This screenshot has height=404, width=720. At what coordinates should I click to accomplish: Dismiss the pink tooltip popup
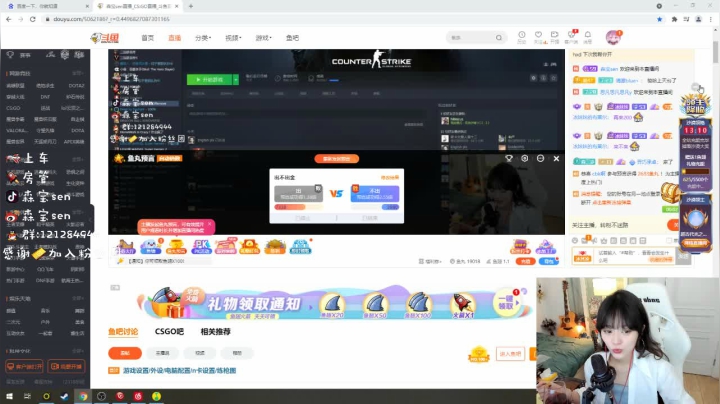[209, 224]
